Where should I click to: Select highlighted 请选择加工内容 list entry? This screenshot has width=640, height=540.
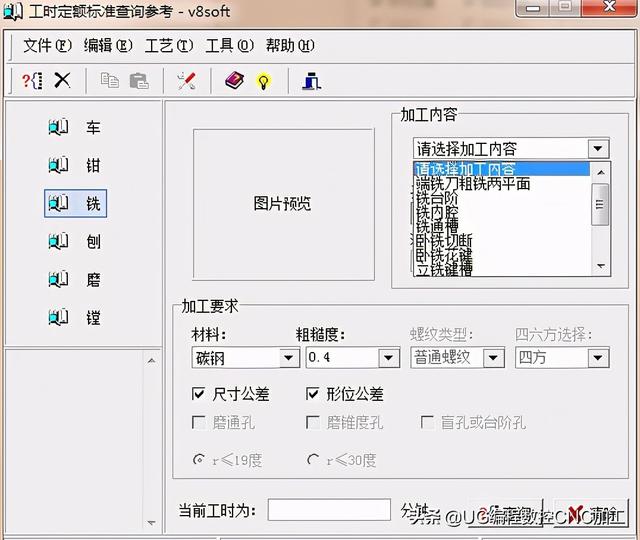pos(502,169)
